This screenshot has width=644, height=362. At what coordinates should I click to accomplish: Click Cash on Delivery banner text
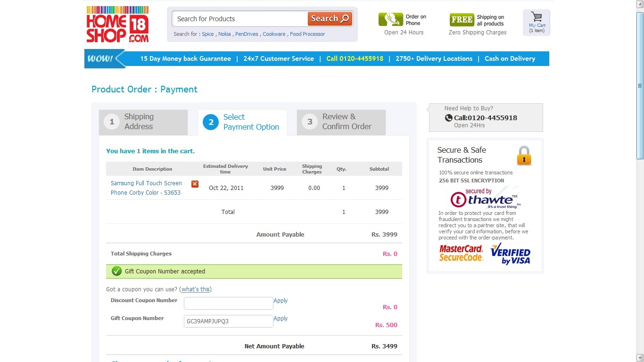pos(510,59)
